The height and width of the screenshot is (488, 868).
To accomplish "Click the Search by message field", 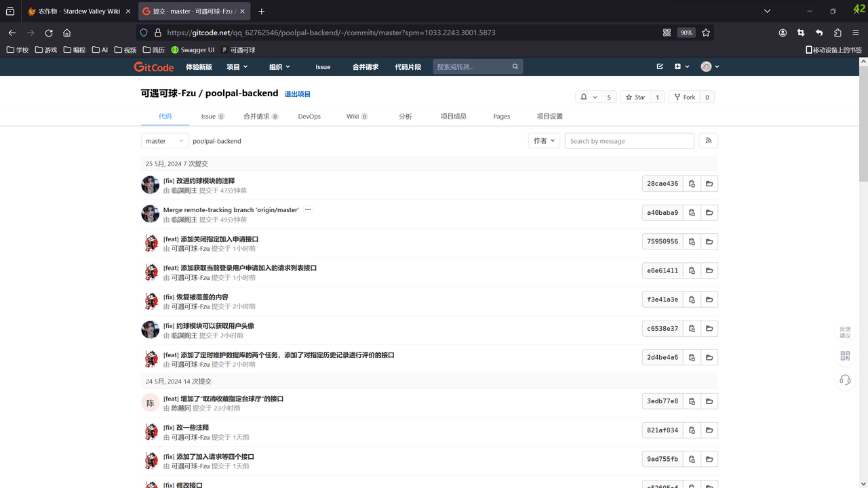I will (x=629, y=141).
